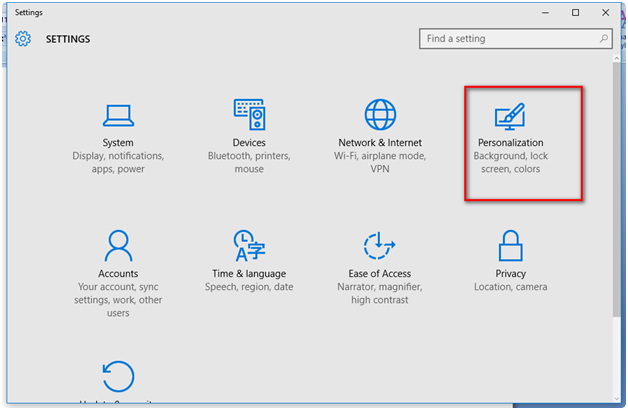Click 'Location, camera' description
628x410 pixels.
pos(511,287)
